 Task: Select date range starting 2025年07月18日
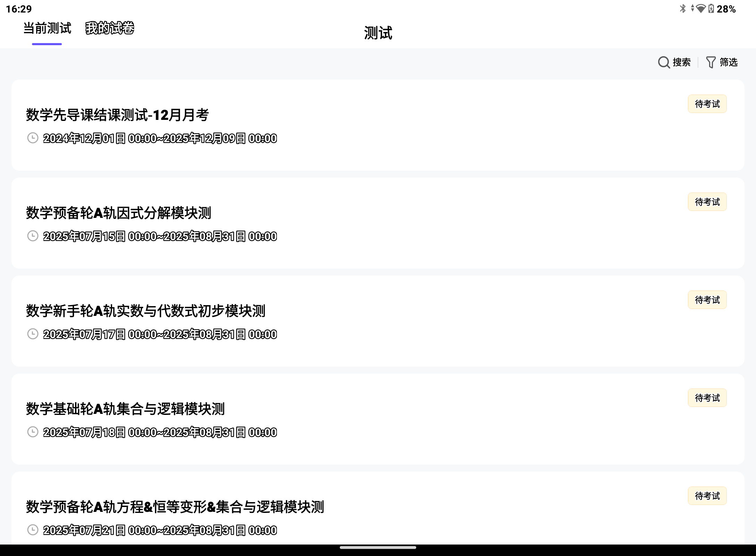pos(160,432)
